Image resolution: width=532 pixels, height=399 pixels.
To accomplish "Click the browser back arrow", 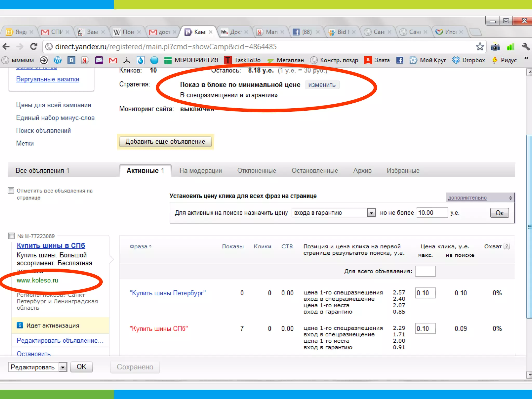I will [x=6, y=47].
